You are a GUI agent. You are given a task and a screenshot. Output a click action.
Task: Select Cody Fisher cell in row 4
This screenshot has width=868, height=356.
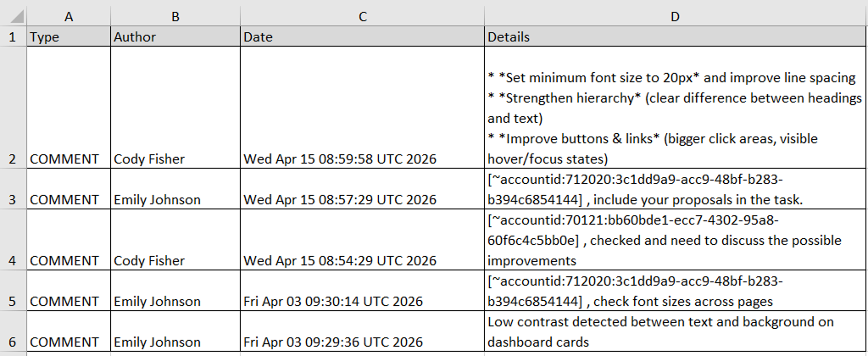coord(175,240)
